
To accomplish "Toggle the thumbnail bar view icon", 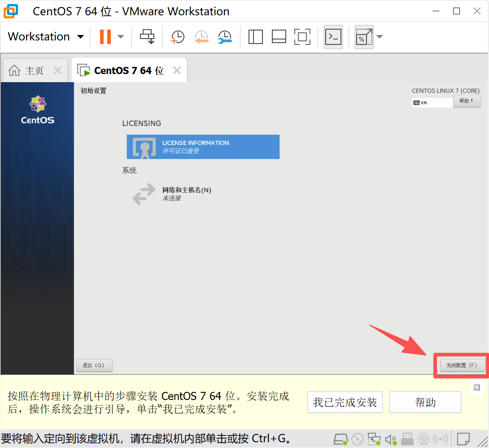I will click(x=279, y=37).
